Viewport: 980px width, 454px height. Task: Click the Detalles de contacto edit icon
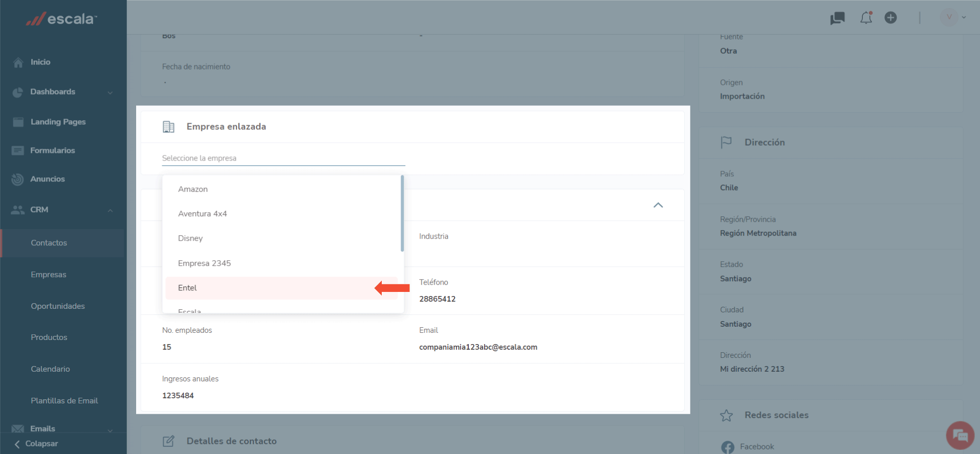168,441
